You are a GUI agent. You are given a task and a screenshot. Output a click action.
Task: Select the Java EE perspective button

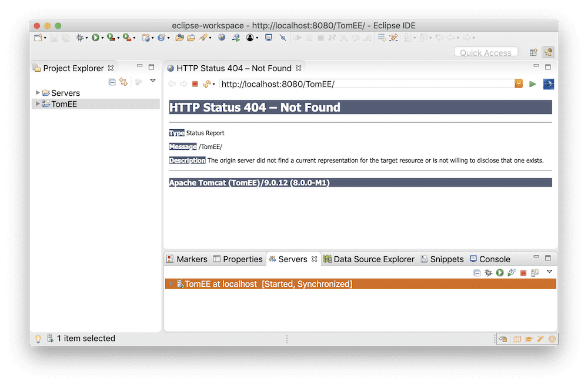548,52
